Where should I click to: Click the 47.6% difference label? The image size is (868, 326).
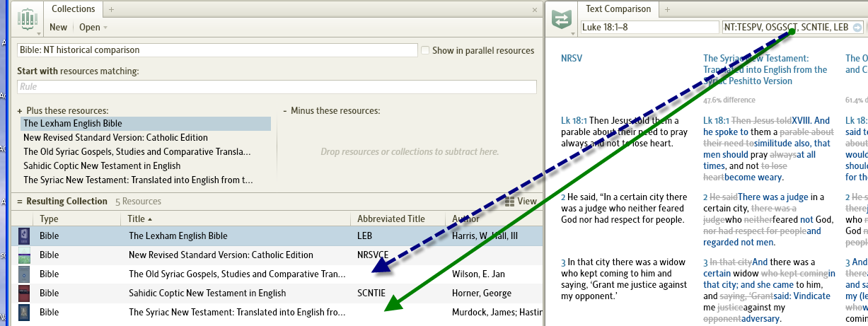pos(729,100)
